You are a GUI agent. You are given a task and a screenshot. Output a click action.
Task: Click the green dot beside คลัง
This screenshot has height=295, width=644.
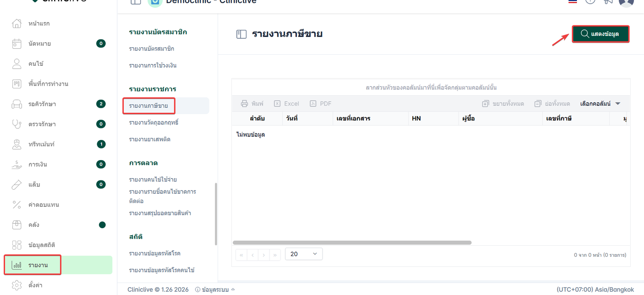click(x=102, y=225)
